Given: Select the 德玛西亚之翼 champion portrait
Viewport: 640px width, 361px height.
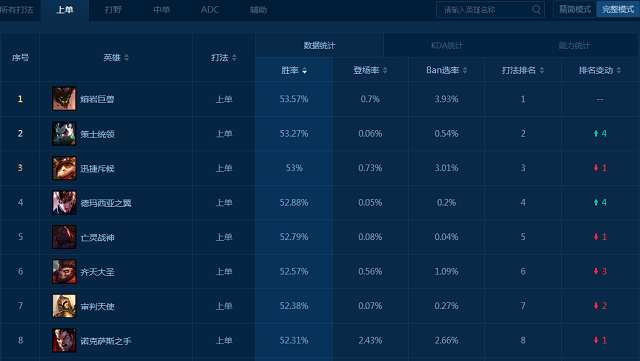Looking at the screenshot, I should pos(64,203).
